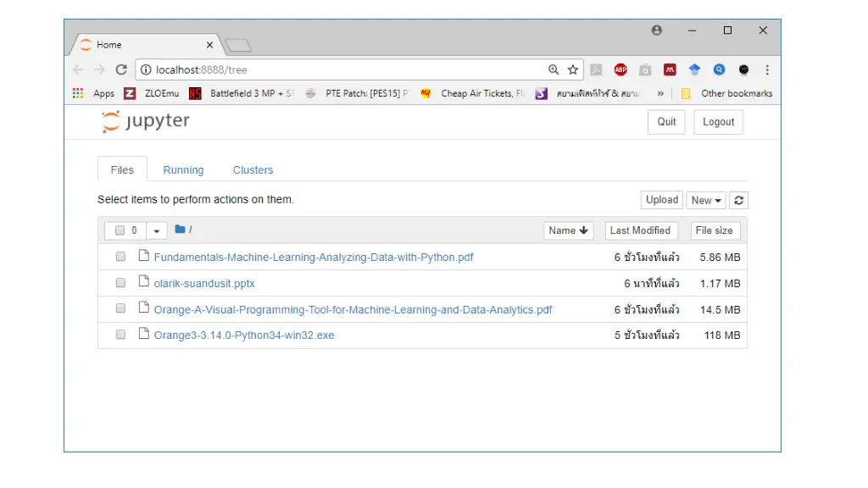Refresh the notebook file list

[x=739, y=201]
